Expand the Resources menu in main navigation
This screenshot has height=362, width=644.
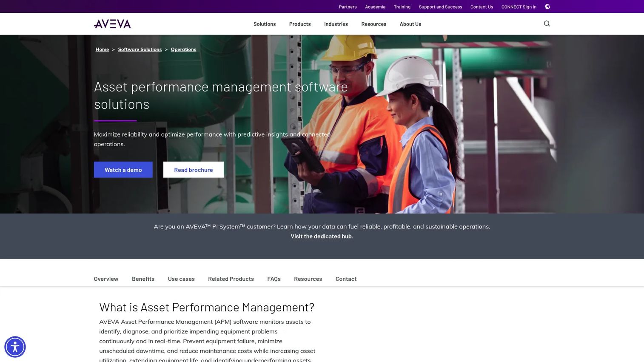374,24
